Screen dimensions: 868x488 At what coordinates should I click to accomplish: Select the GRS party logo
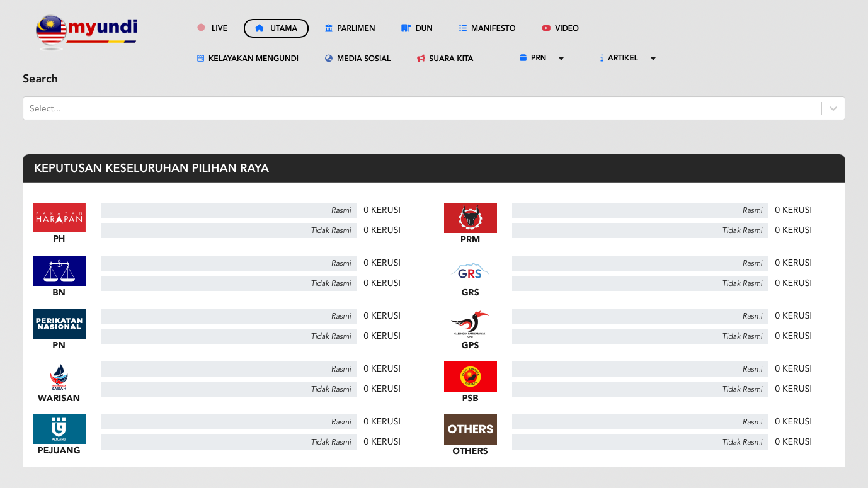470,270
